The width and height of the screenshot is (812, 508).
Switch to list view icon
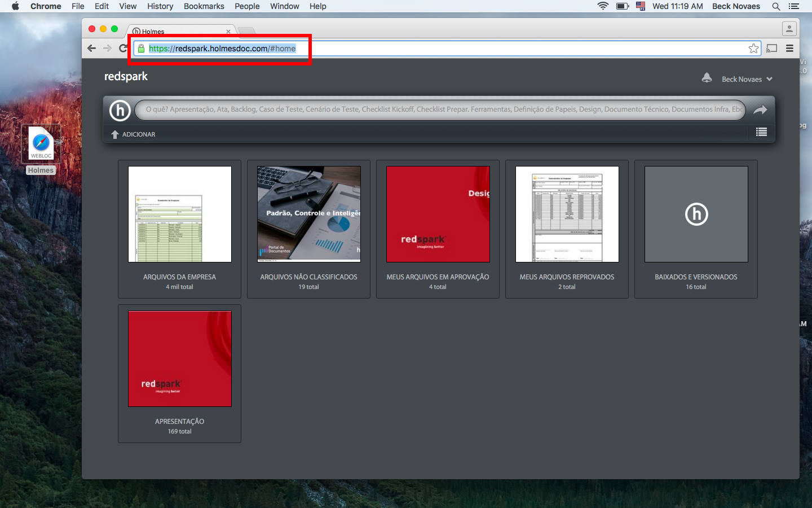pos(761,132)
